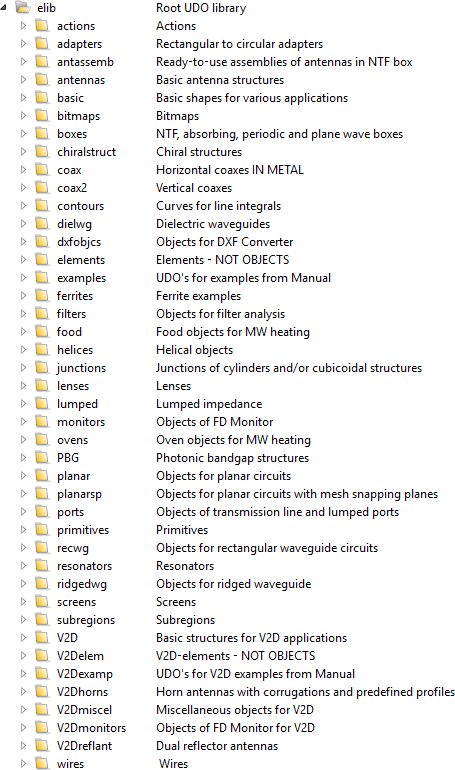Image resolution: width=455 pixels, height=770 pixels.
Task: Select the resonators library entry
Action: pos(84,566)
